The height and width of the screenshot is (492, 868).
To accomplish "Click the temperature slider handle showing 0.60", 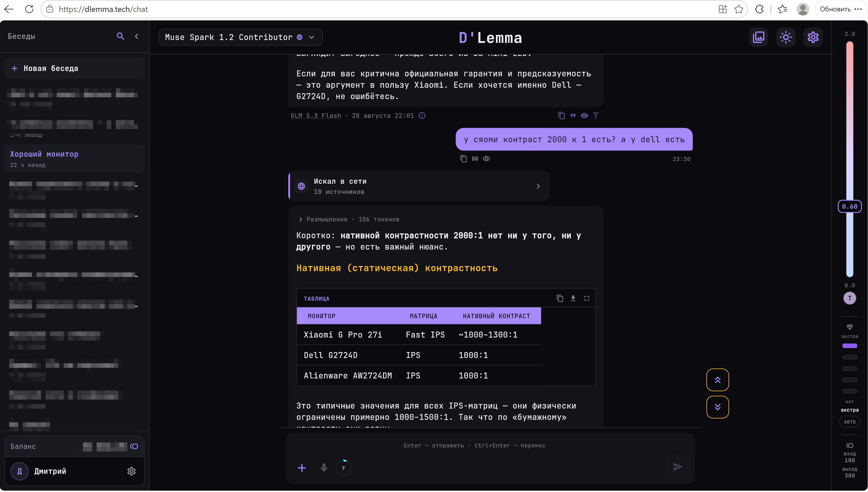I will click(x=850, y=206).
